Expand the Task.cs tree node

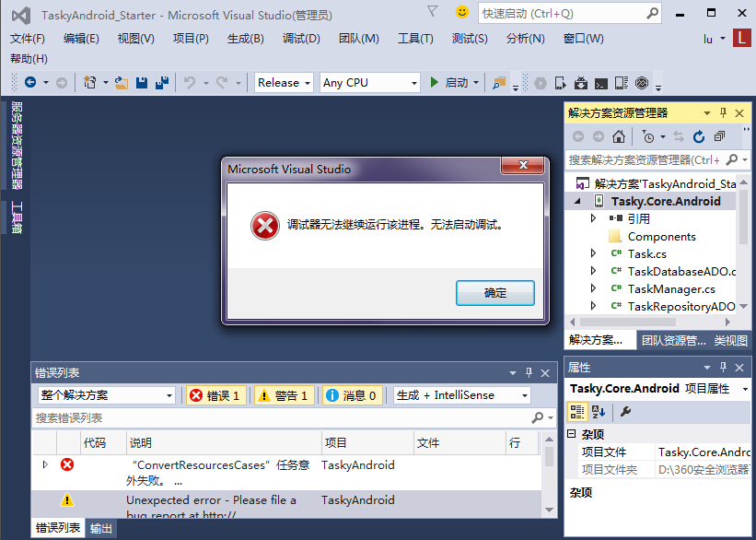pos(594,253)
